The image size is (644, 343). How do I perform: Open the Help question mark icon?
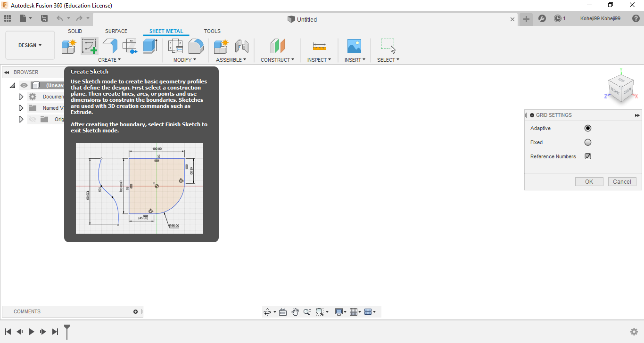(x=636, y=18)
